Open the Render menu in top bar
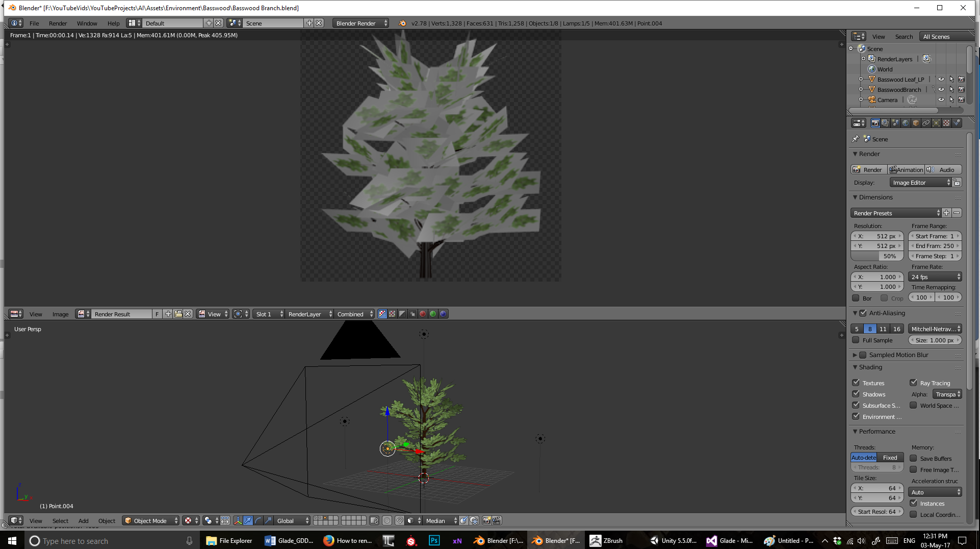 pyautogui.click(x=58, y=23)
